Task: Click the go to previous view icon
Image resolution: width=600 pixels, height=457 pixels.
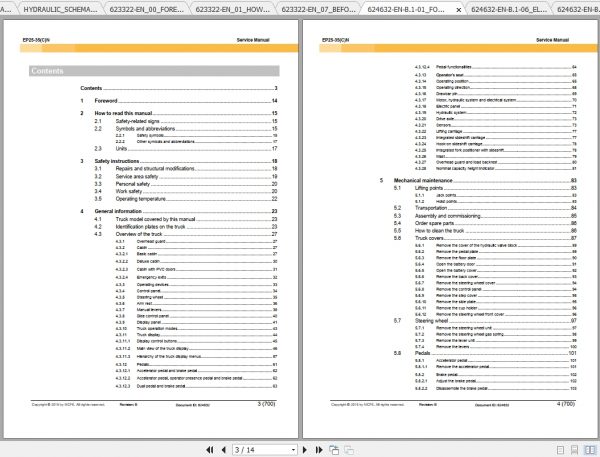Action: [x=334, y=450]
